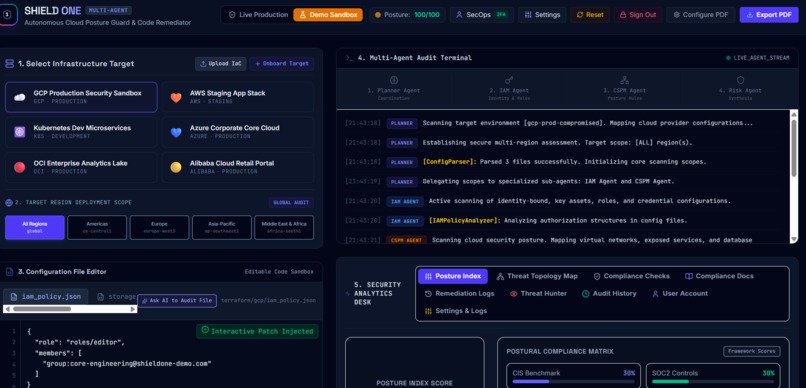Click the server stack icon beside Select Infrastructure Target
This screenshot has width=806, height=388.
pos(9,64)
